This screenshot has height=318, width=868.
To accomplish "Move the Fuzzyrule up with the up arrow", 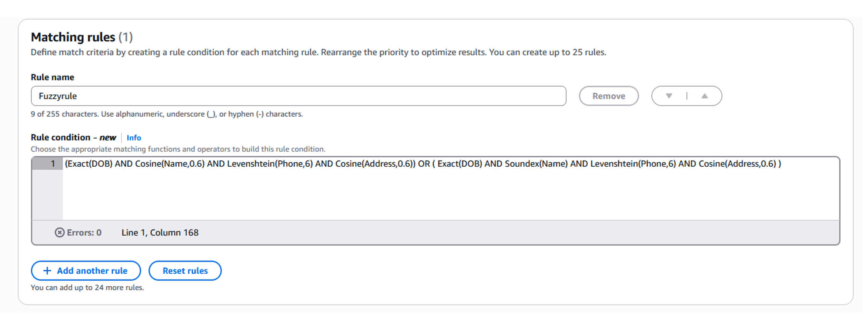I will (x=704, y=96).
